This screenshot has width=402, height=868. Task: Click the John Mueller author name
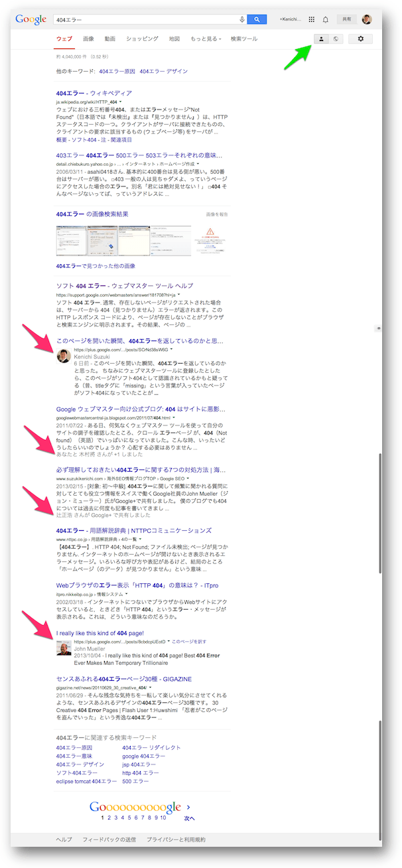pos(89,648)
